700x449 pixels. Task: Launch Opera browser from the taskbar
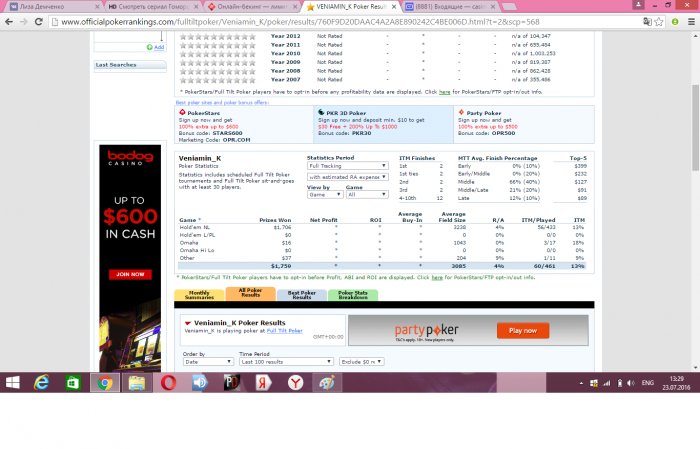168,382
